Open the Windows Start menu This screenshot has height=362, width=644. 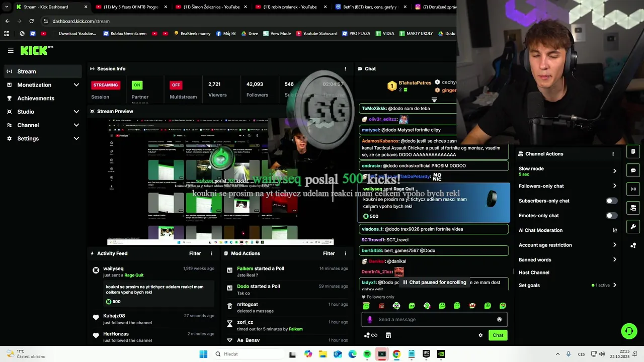[203, 354]
